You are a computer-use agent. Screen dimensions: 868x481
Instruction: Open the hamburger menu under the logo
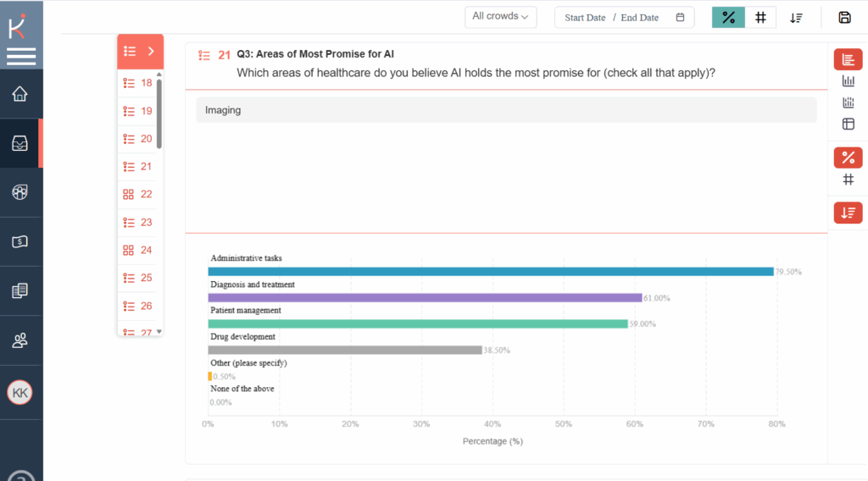(21, 57)
